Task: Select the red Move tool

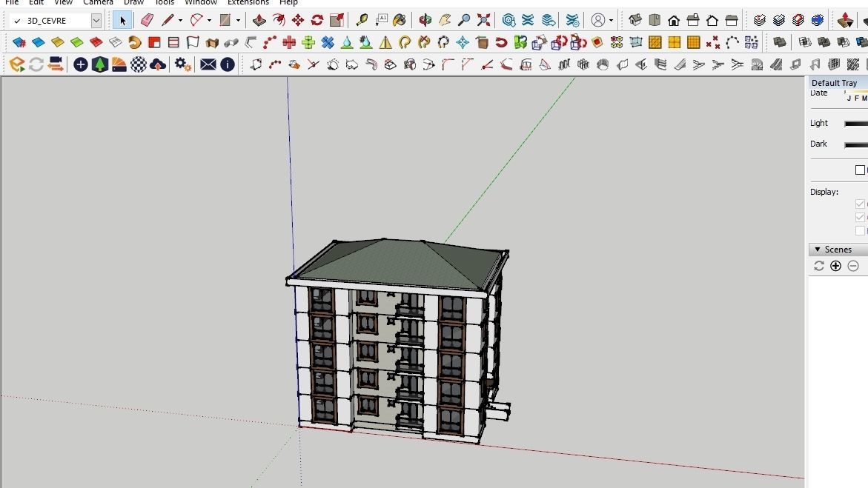Action: (x=298, y=21)
